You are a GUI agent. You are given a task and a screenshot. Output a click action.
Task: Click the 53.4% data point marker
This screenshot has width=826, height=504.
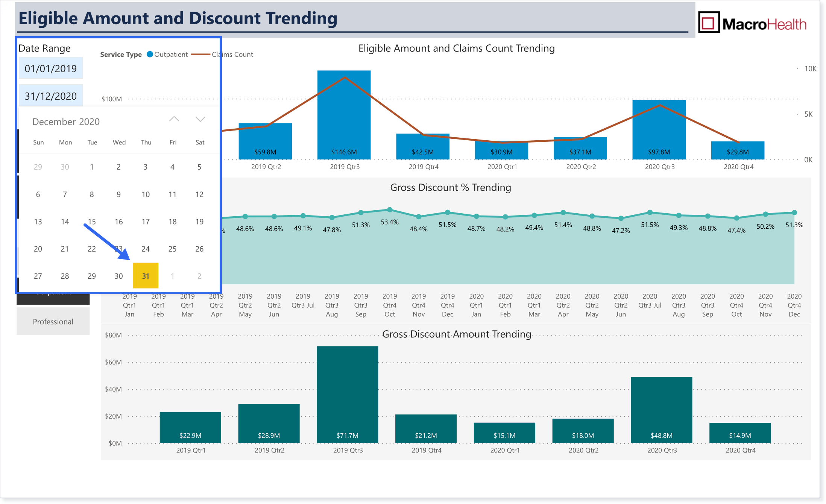pyautogui.click(x=390, y=209)
